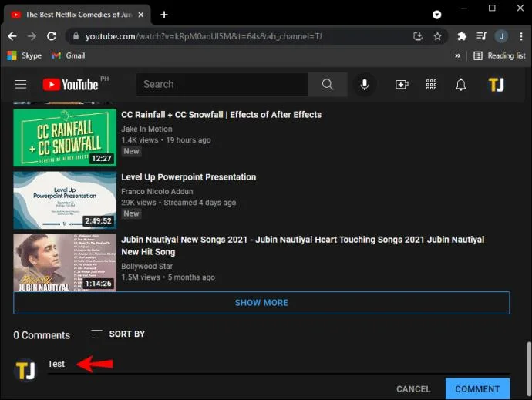Click SHOW MORE button
The width and height of the screenshot is (532, 400).
click(261, 303)
